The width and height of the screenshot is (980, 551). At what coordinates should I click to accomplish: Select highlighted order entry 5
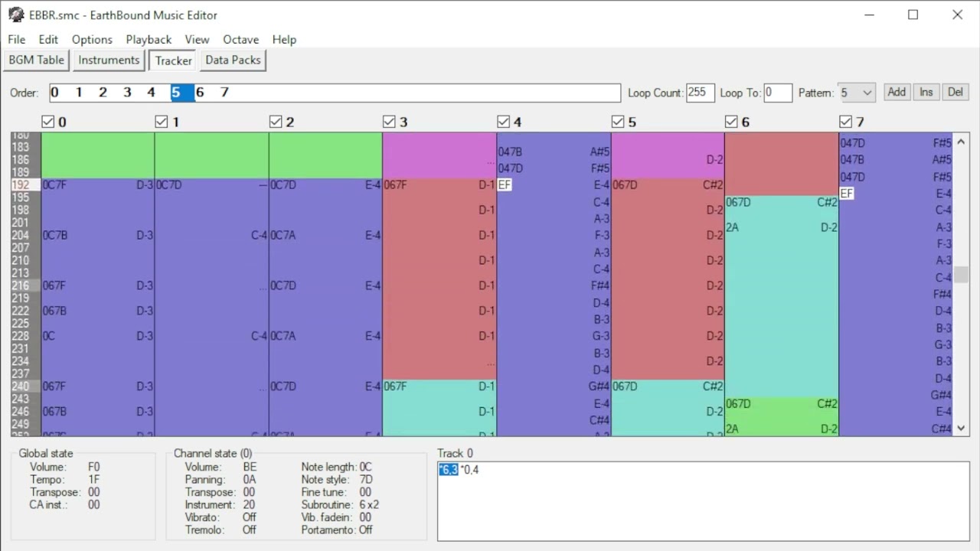click(181, 93)
